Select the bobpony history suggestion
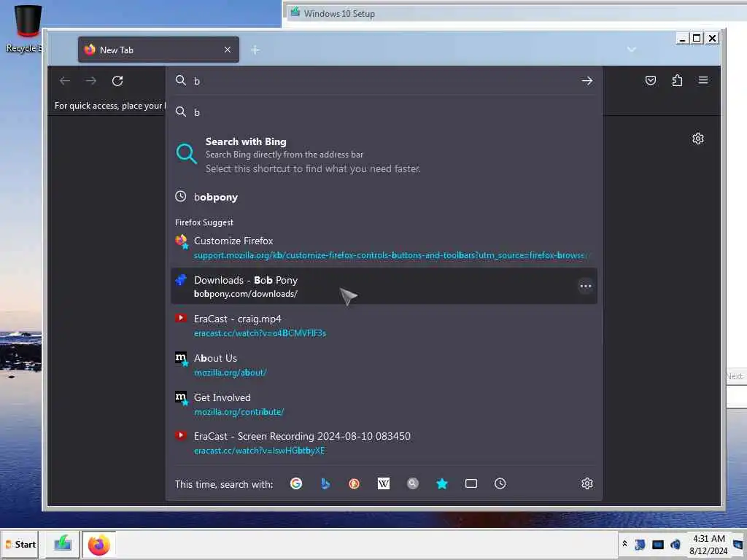This screenshot has height=560, width=747. point(384,197)
